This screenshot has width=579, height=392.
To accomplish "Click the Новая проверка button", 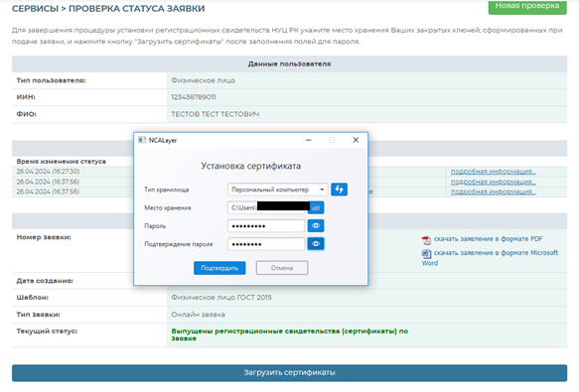I will tap(527, 6).
